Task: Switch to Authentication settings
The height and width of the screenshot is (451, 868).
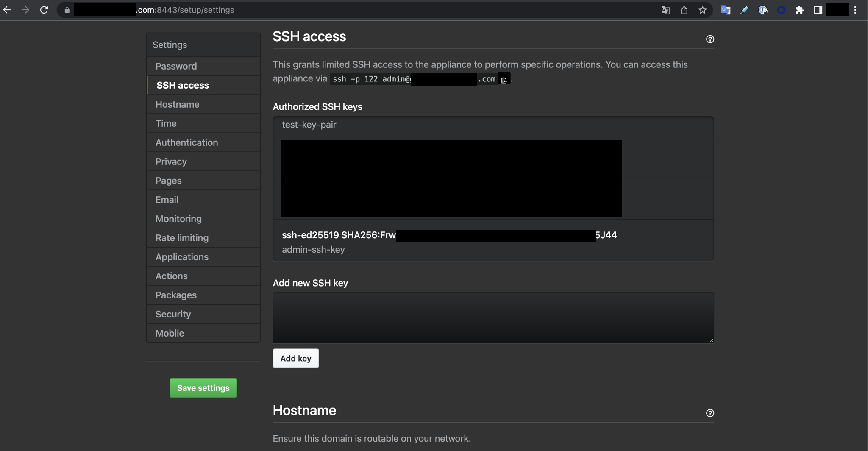Action: 186,142
